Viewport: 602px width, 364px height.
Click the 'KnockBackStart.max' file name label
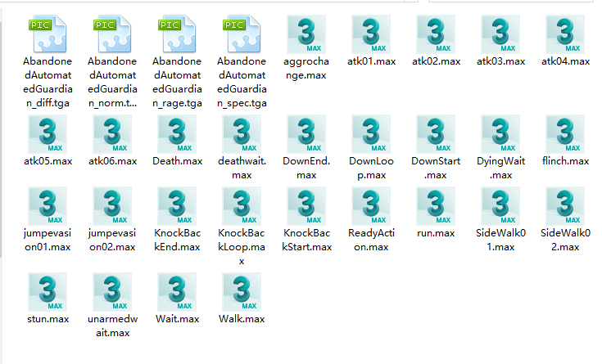click(307, 240)
